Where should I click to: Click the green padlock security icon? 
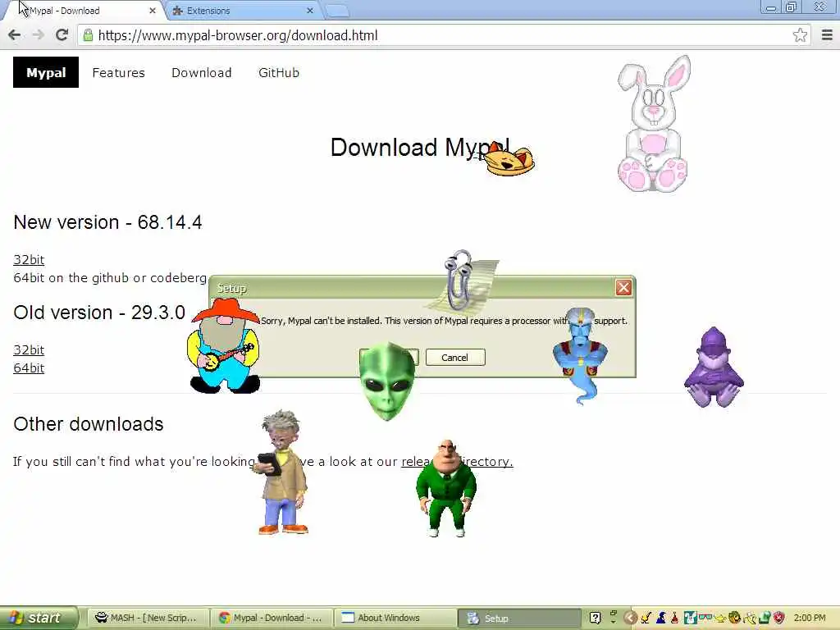tap(88, 35)
